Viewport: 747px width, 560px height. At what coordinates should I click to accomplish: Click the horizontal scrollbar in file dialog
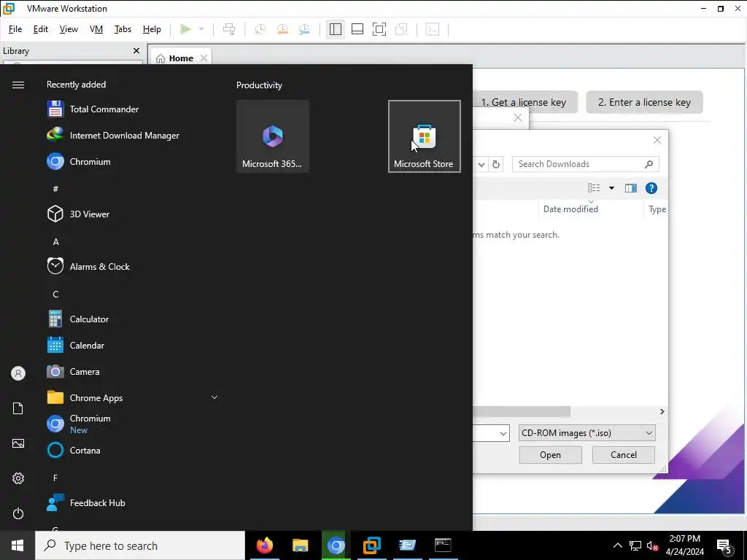point(522,411)
